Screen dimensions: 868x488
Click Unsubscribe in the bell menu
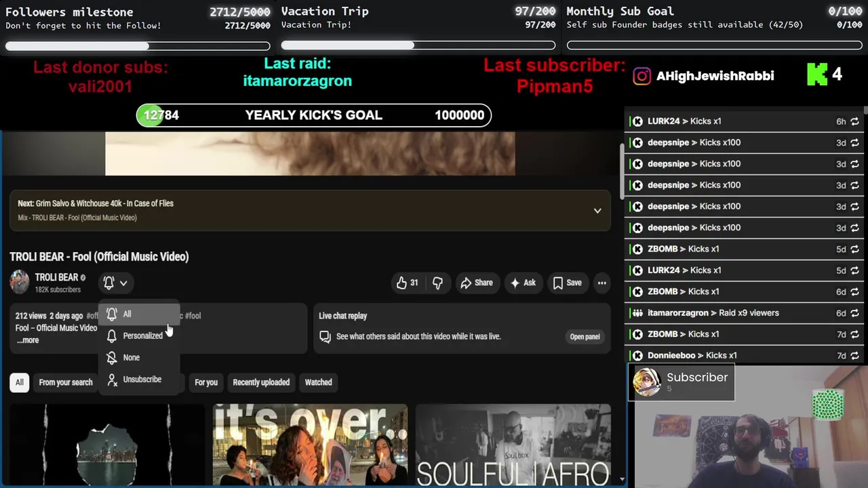click(x=139, y=379)
